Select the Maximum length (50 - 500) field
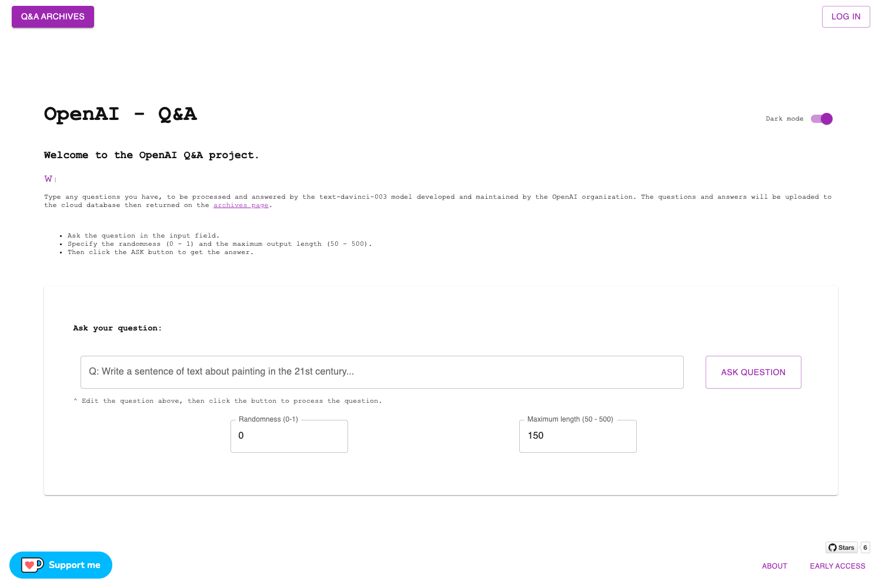 click(x=578, y=436)
